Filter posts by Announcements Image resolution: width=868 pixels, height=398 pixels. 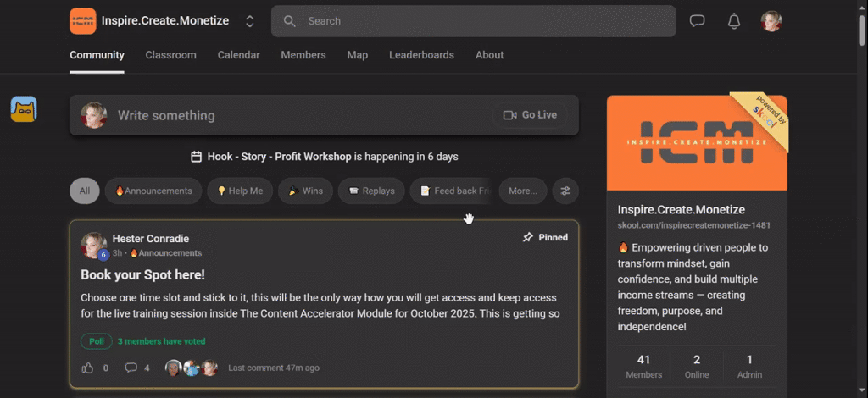[x=153, y=191]
